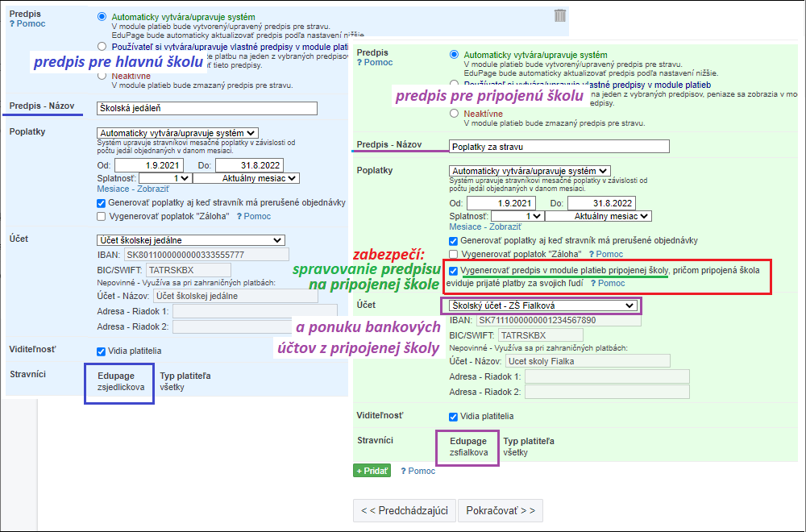Select 'Automaticky vytvára/upravuje systém' radio in blue panel
The width and height of the screenshot is (806, 532).
tap(102, 16)
